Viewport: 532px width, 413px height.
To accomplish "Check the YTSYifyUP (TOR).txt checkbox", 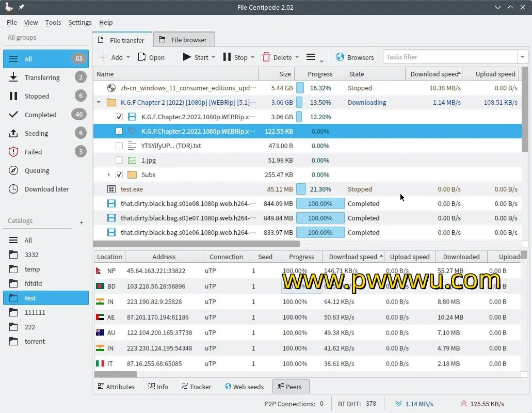I will 119,146.
